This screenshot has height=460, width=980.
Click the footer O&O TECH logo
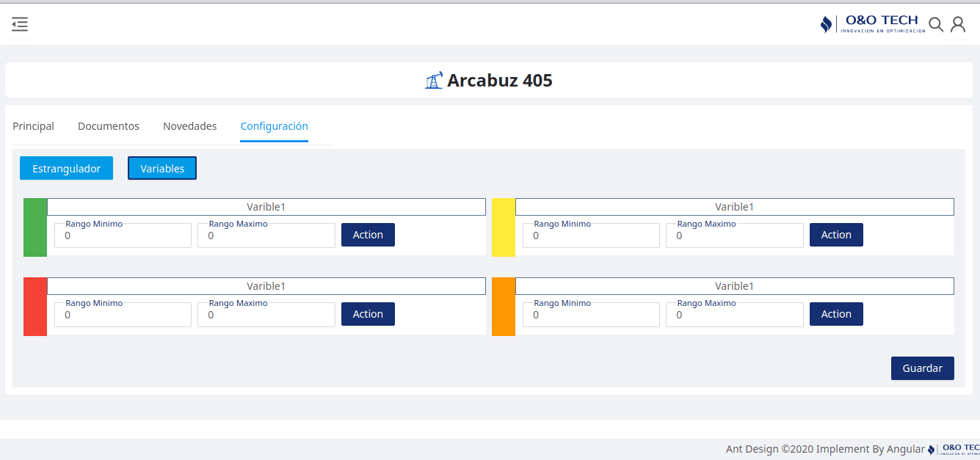click(x=954, y=449)
